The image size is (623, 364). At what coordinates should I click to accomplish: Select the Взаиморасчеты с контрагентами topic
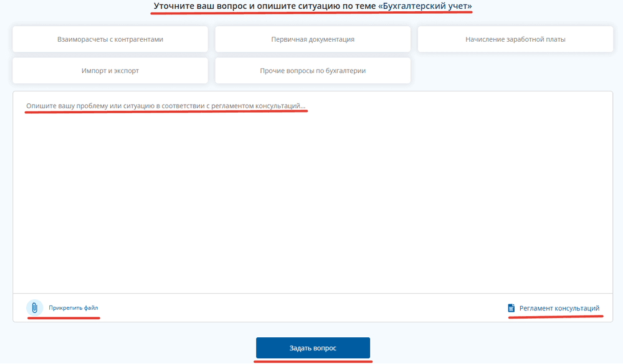coord(110,39)
